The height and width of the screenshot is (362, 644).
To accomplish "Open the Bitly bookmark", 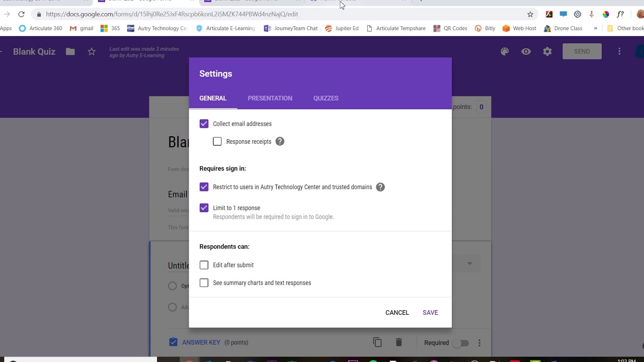I will click(x=485, y=28).
